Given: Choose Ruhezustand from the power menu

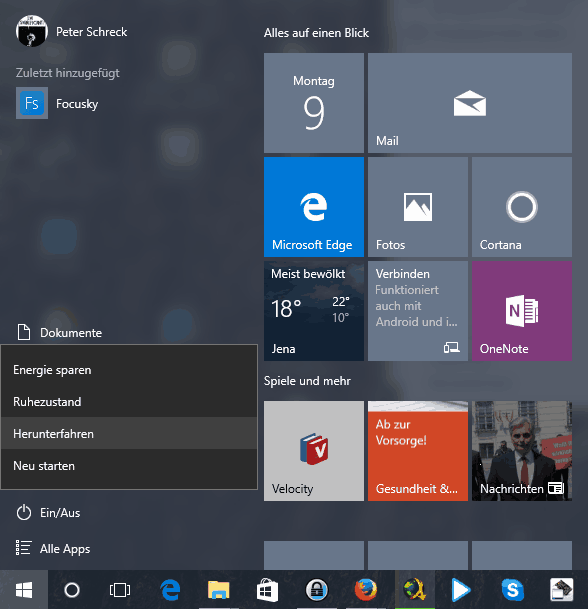Looking at the screenshot, I should pos(129,402).
